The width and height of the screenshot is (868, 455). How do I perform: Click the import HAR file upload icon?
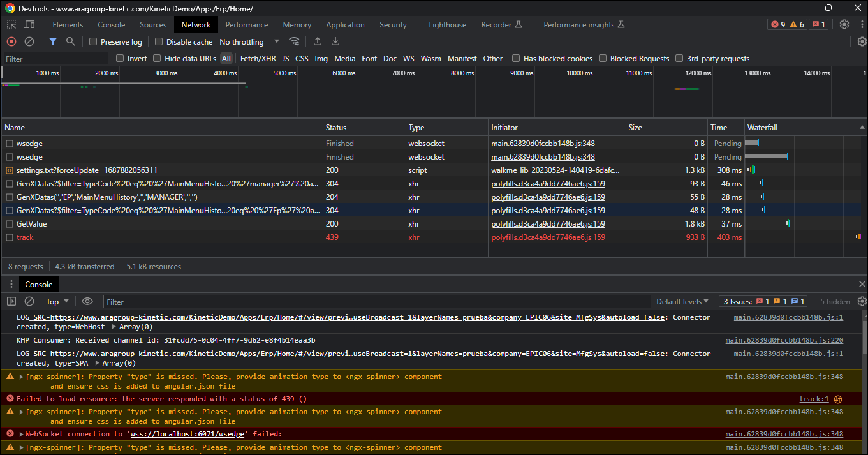318,41
